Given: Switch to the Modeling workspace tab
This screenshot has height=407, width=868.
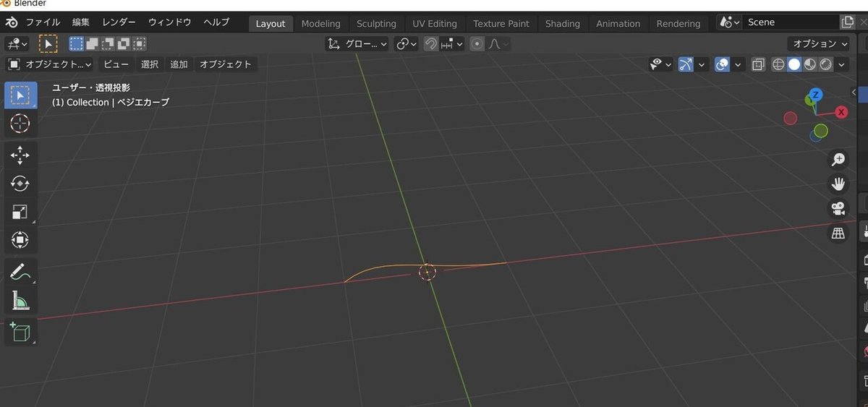Looking at the screenshot, I should [x=320, y=23].
